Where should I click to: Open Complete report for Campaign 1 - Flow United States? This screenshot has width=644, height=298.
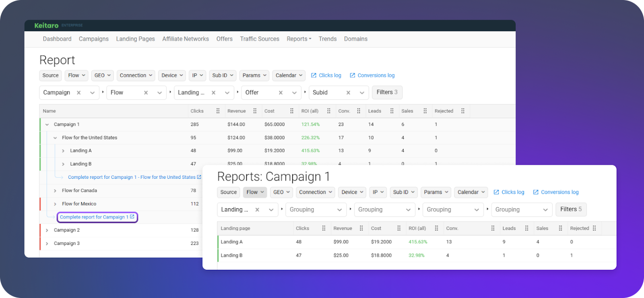[134, 177]
